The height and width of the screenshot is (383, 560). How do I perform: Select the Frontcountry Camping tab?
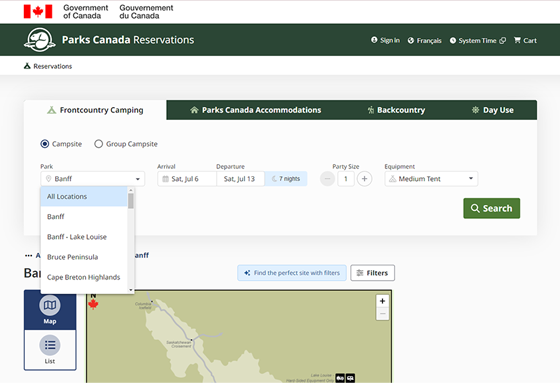click(x=95, y=110)
